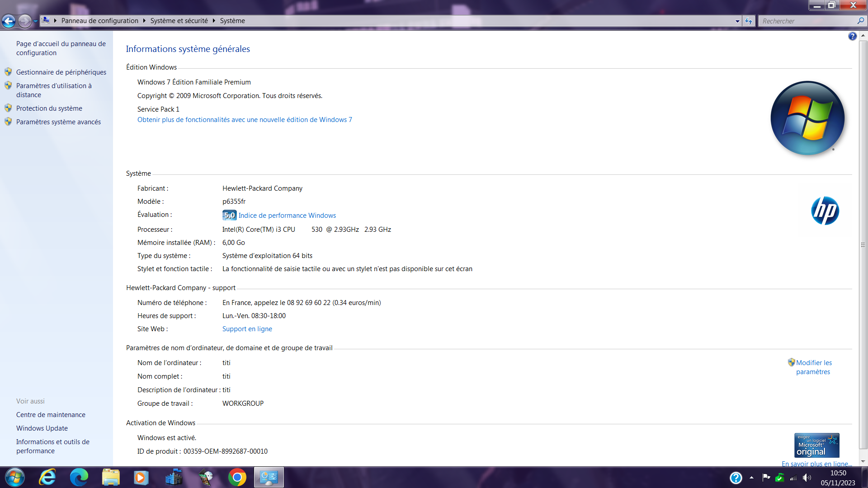Expand the address bar history dropdown
868x488 pixels.
[x=737, y=21]
